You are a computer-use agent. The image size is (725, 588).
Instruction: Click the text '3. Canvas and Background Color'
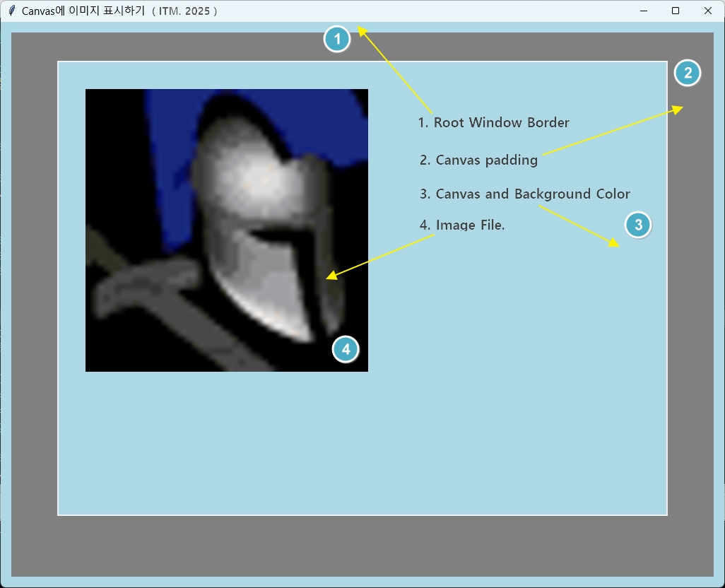[x=525, y=194]
